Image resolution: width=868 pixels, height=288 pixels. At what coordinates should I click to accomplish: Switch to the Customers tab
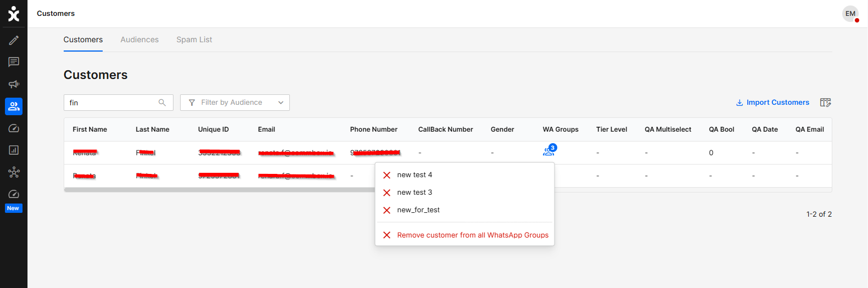(83, 39)
